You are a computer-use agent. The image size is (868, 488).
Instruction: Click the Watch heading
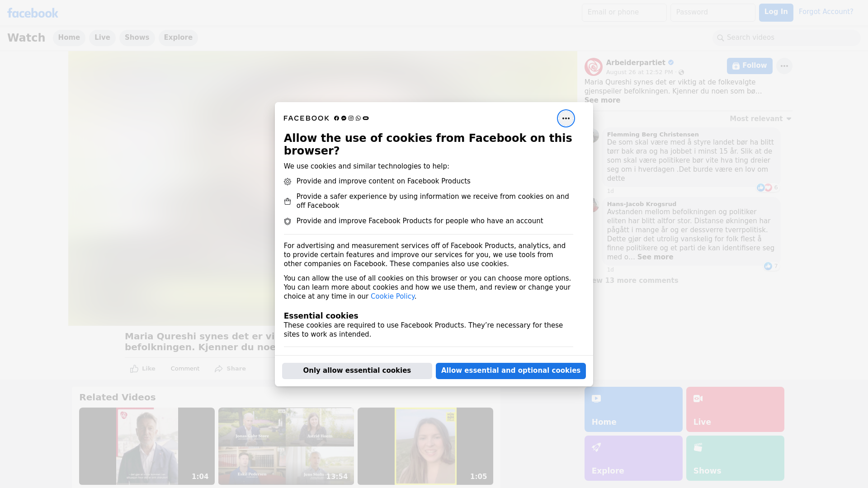[x=26, y=38]
